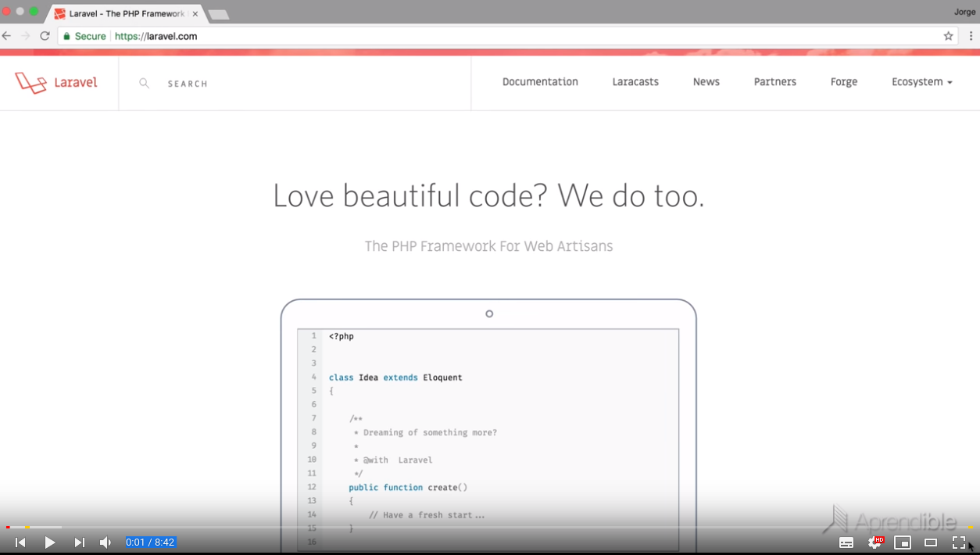Click the @with Laravel comment line

(397, 460)
